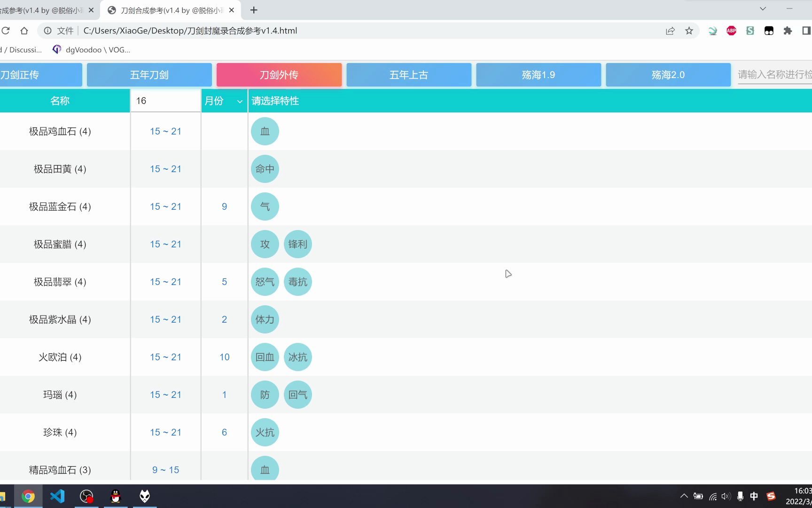Image resolution: width=812 pixels, height=508 pixels.
Task: Switch to the 五年上古 tab
Action: (409, 75)
